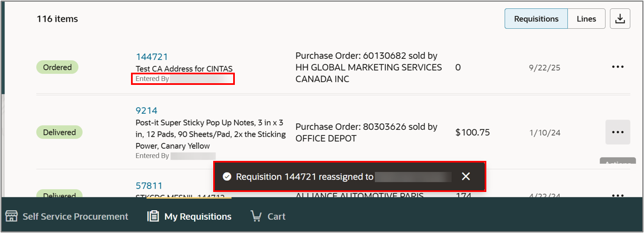Click the My Requisitions clipboard icon
Screen dimensions: 644x233
click(153, 216)
